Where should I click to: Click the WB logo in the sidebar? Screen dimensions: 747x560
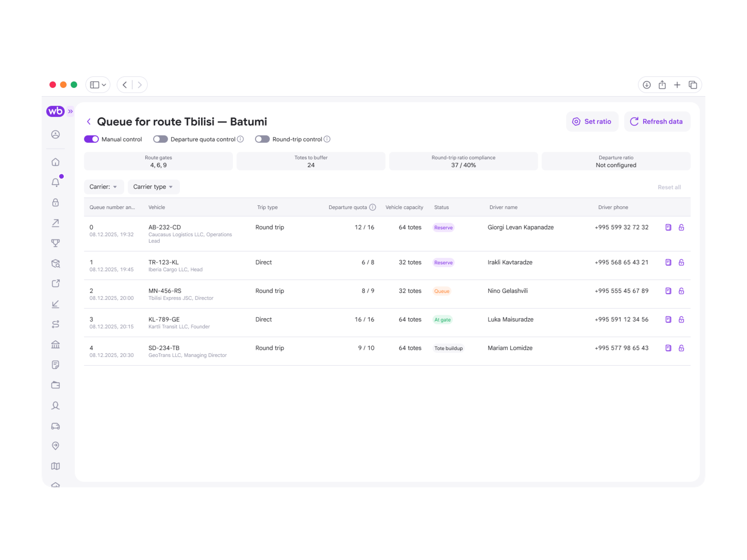point(55,111)
